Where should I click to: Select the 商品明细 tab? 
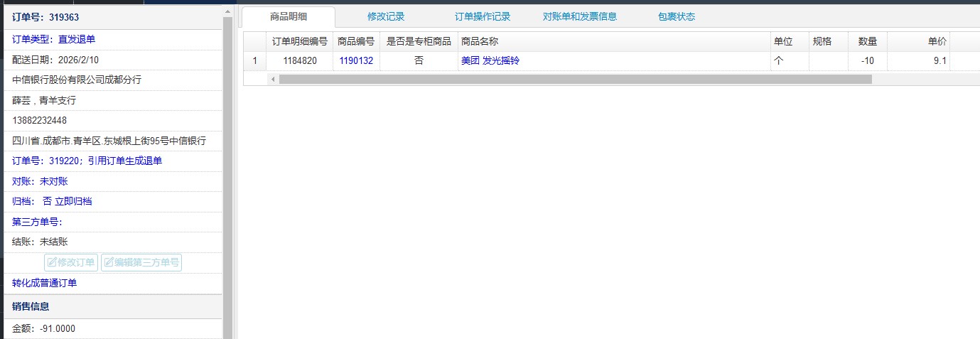pos(289,17)
